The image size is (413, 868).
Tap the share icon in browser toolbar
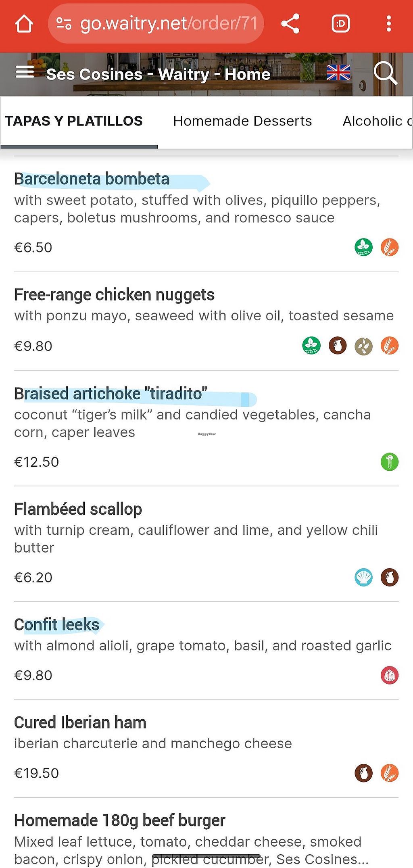pos(290,24)
